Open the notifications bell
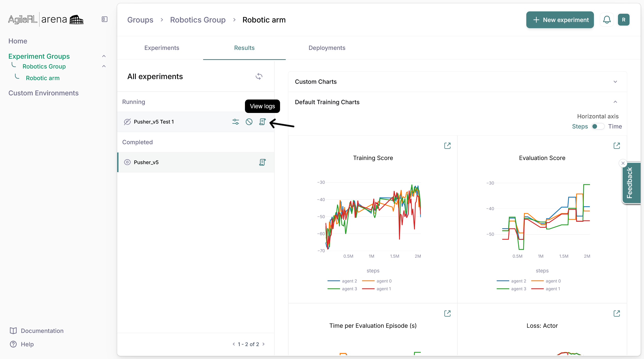This screenshot has height=359, width=644. coord(607,20)
